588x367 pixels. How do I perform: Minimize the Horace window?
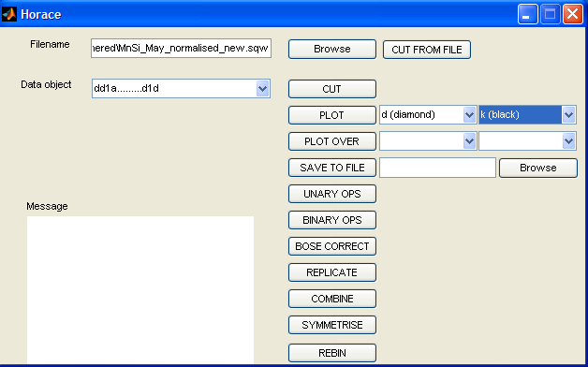click(528, 14)
